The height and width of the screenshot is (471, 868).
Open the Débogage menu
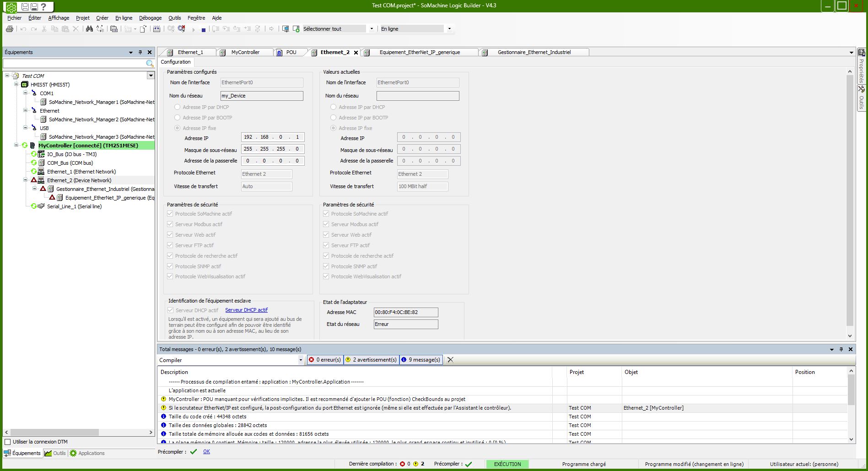[150, 18]
